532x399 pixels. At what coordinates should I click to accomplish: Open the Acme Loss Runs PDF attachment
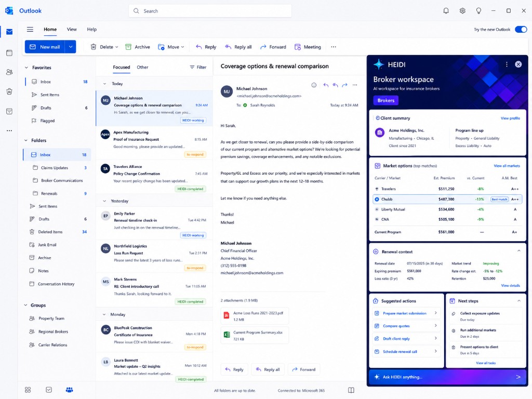[255, 316]
